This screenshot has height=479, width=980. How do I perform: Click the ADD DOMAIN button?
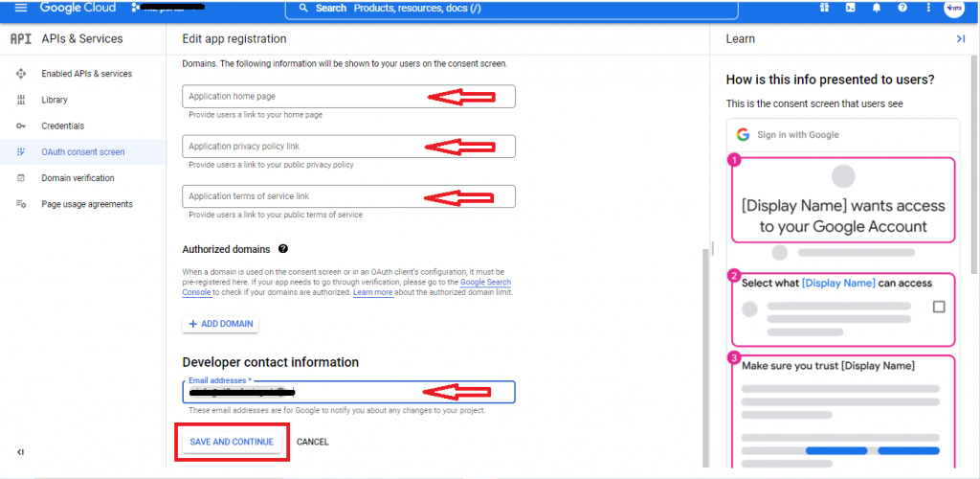(x=221, y=324)
